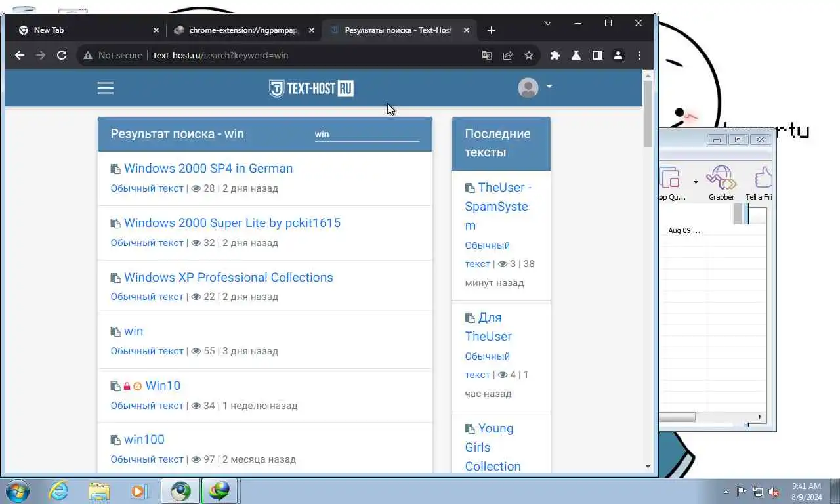
Task: Select the Chrome taskbar button
Action: 180,491
